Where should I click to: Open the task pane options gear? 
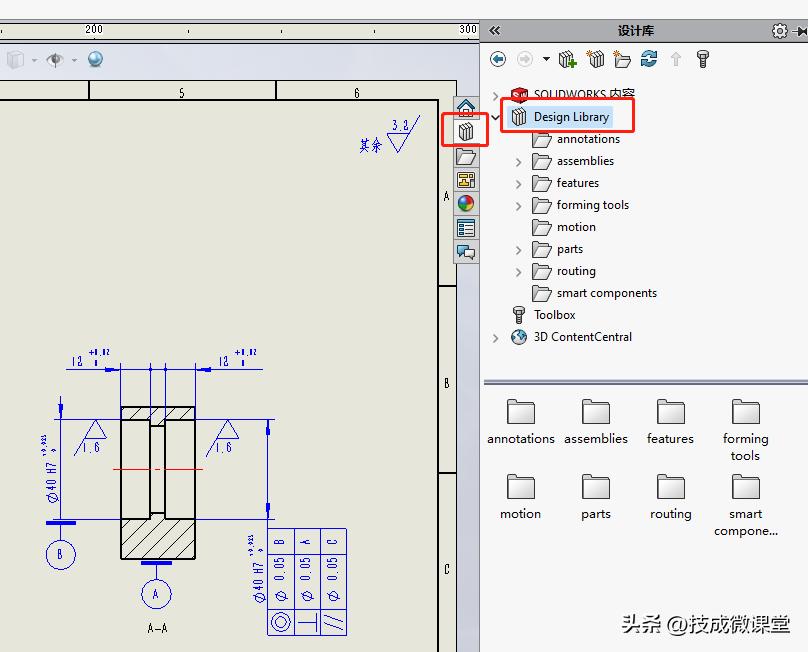(781, 31)
